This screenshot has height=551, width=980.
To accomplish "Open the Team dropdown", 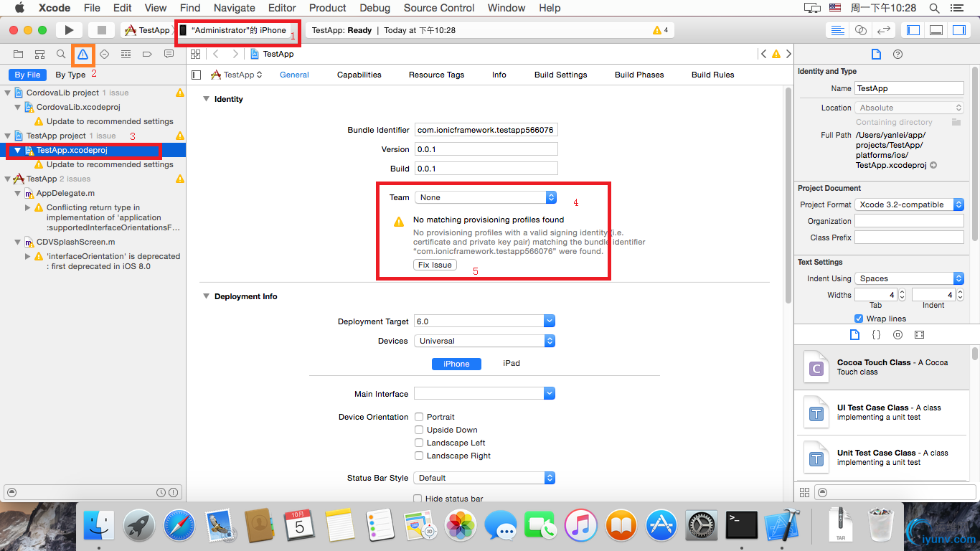I will 485,197.
